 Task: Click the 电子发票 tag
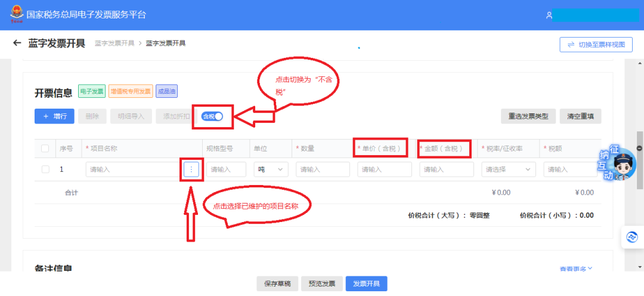coord(92,91)
